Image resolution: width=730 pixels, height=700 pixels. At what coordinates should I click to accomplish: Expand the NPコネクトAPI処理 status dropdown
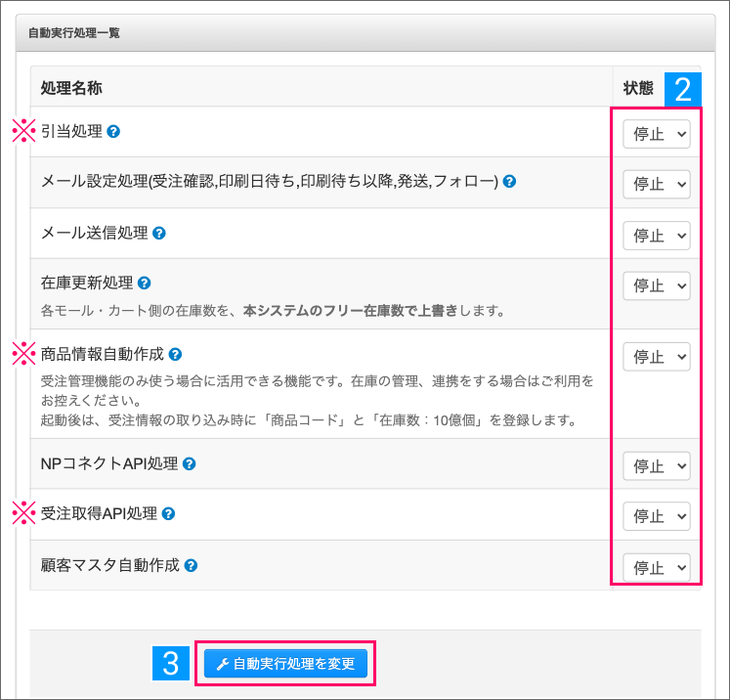[x=657, y=464]
